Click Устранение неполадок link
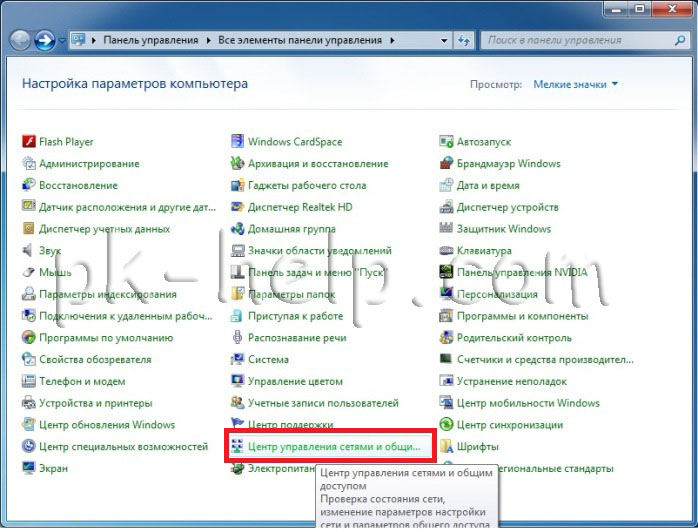This screenshot has height=532, width=698. click(x=512, y=382)
